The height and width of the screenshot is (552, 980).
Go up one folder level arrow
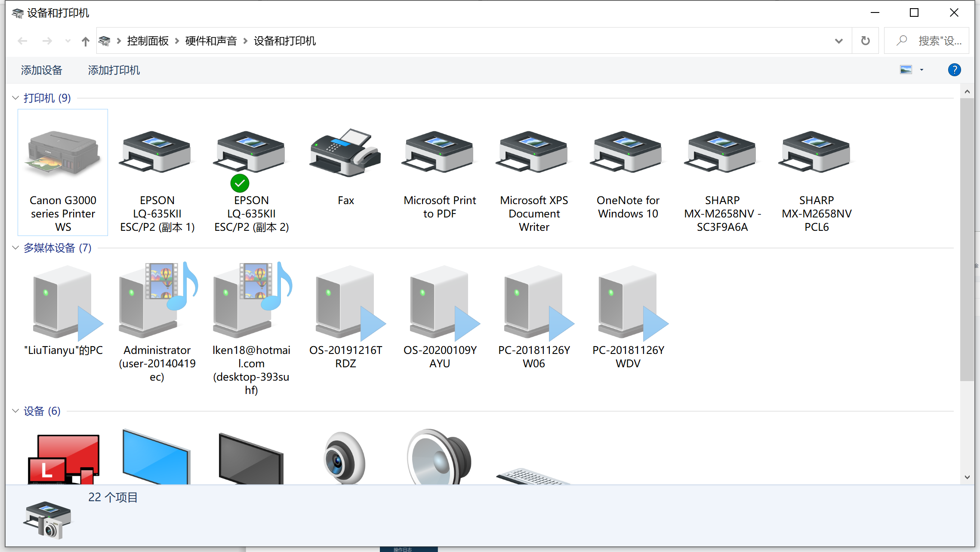(x=85, y=41)
